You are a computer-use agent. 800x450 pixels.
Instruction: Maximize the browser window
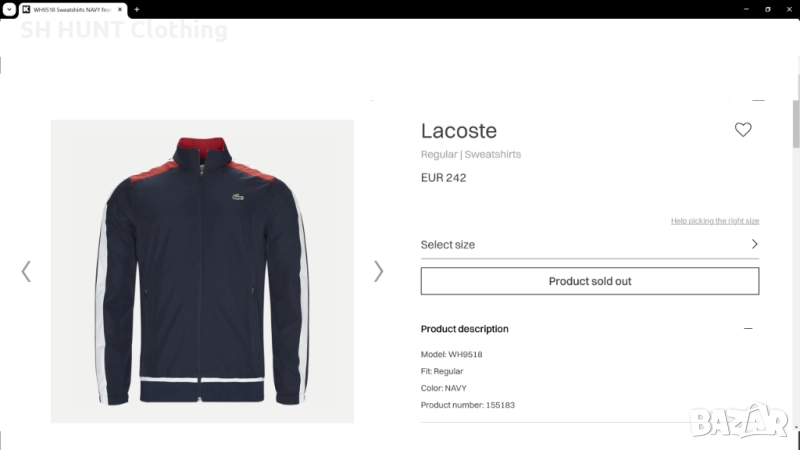[x=768, y=9]
